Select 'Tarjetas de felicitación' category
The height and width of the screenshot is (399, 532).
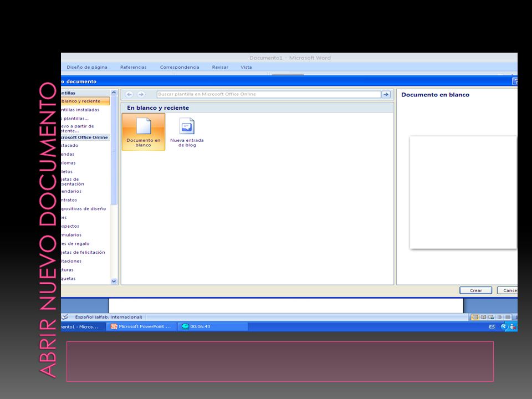coord(83,253)
